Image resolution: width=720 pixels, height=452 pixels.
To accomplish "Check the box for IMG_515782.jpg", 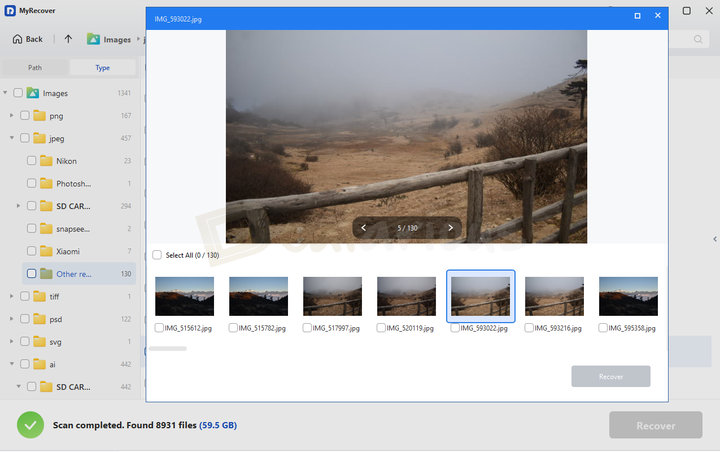I will tap(233, 328).
